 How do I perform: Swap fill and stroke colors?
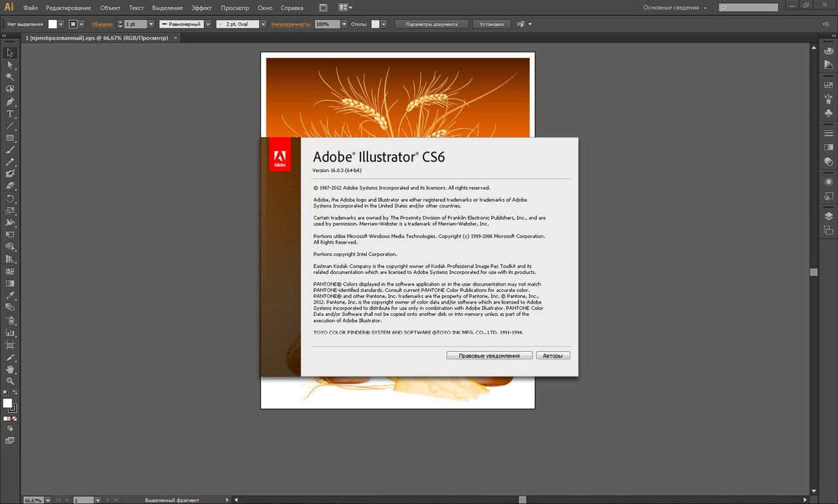click(15, 393)
